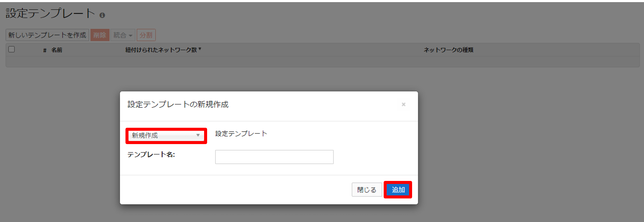Click the 名前 column header
644x222 pixels.
click(x=57, y=50)
